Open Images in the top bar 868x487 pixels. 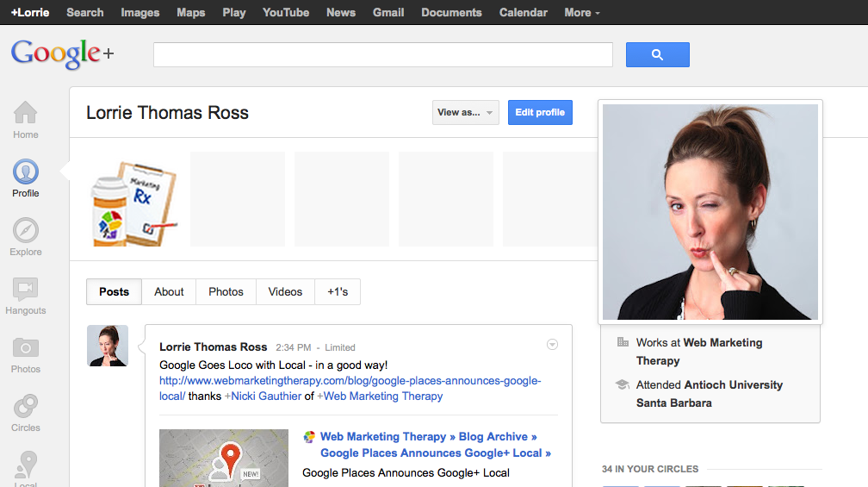coord(140,12)
